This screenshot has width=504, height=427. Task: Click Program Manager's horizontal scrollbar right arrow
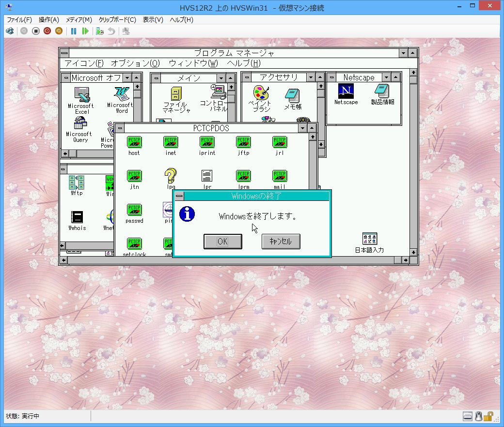coord(406,260)
